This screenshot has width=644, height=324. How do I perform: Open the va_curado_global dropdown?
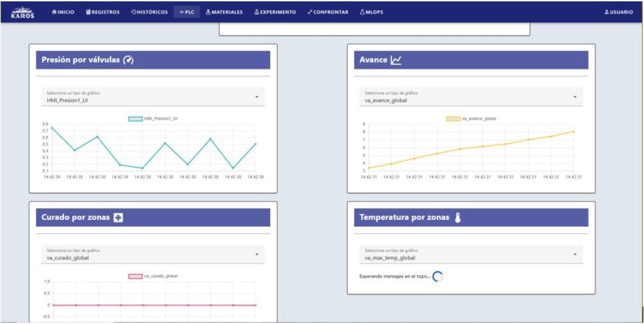pyautogui.click(x=153, y=254)
